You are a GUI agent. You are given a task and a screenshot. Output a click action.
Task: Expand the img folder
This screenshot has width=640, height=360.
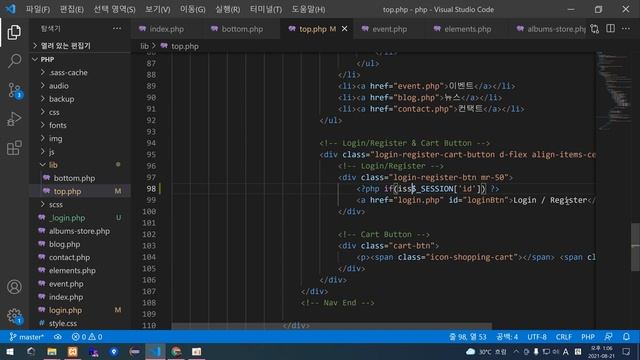pyautogui.click(x=80, y=138)
